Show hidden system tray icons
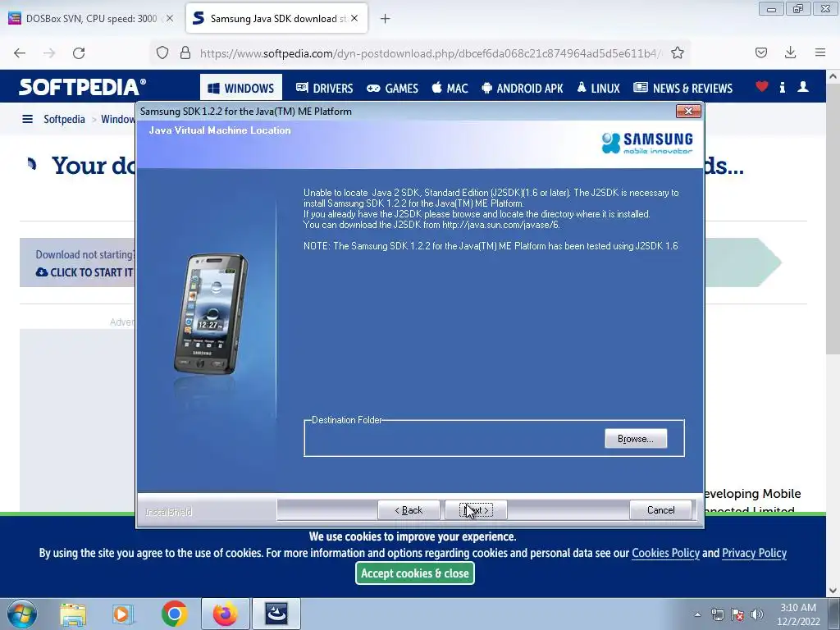This screenshot has height=630, width=840. (697, 614)
